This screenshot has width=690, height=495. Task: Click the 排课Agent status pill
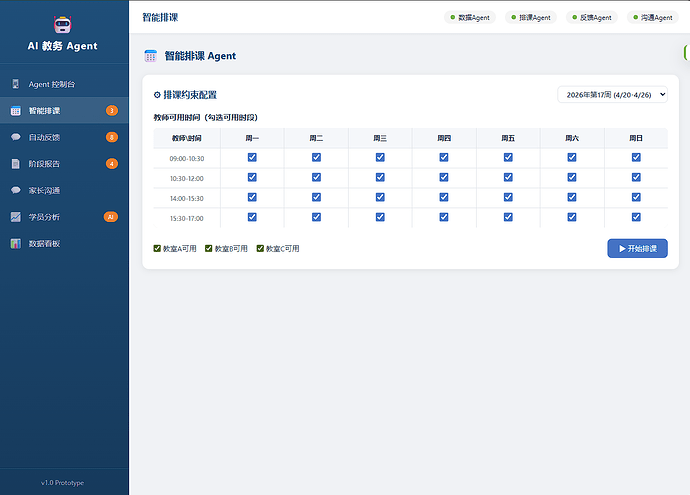point(531,17)
